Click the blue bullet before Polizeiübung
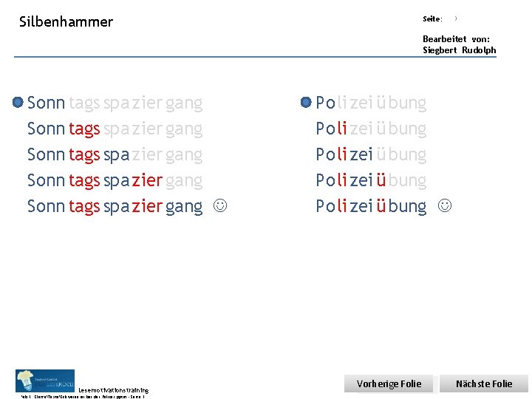 click(x=306, y=102)
